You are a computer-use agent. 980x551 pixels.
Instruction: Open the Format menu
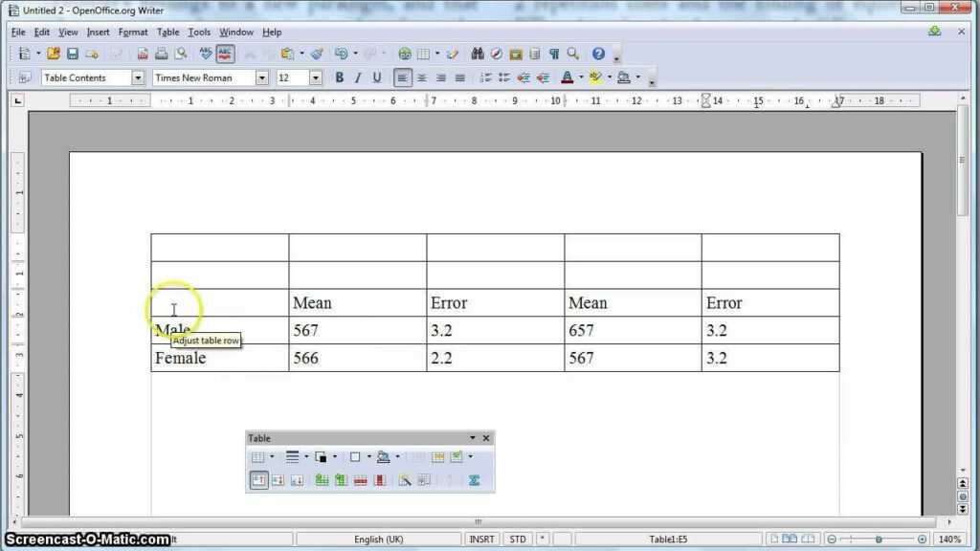tap(133, 32)
